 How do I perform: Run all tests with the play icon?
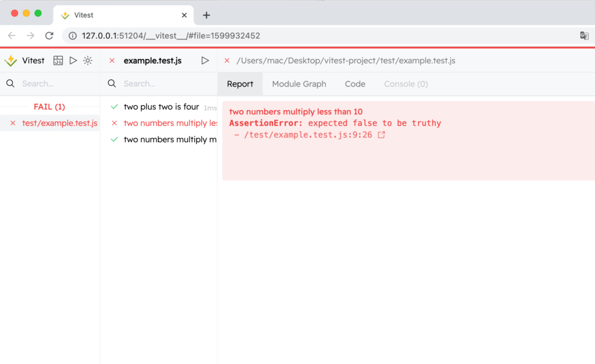73,60
